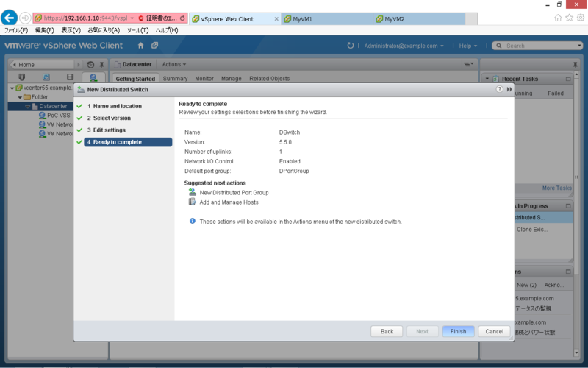Switch to Hosts and Clusters inventory icon
Image resolution: width=588 pixels, height=368 pixels.
pyautogui.click(x=22, y=77)
